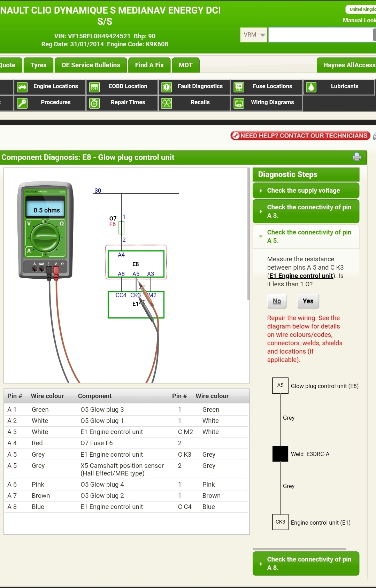Image resolution: width=376 pixels, height=588 pixels.
Task: Click the vehicle lookup search field
Action: point(321,35)
